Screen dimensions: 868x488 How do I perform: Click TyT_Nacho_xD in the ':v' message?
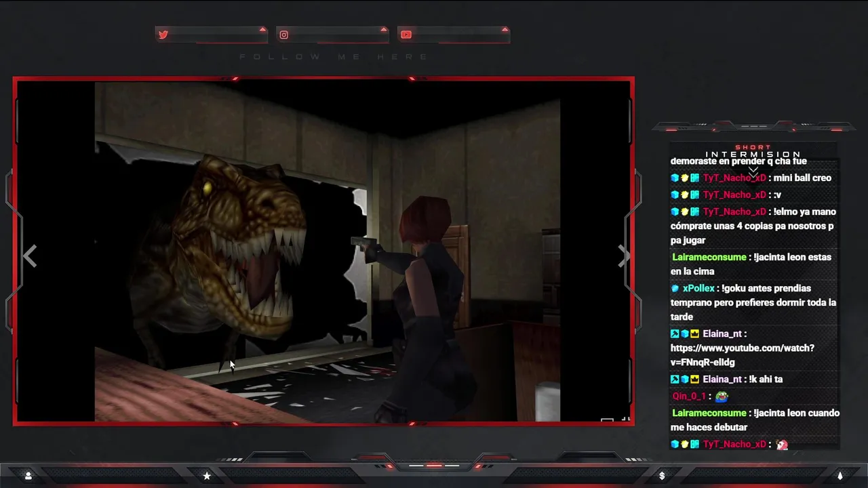point(734,195)
